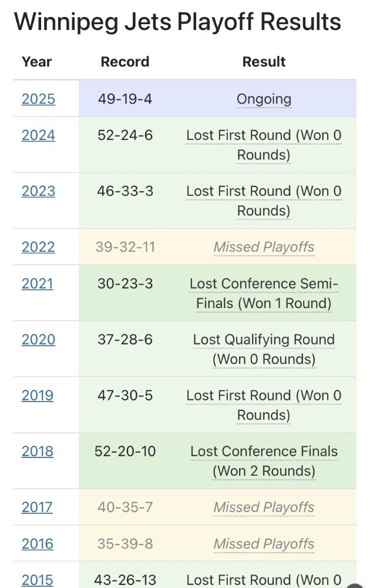Open the 2016 season link

[38, 544]
